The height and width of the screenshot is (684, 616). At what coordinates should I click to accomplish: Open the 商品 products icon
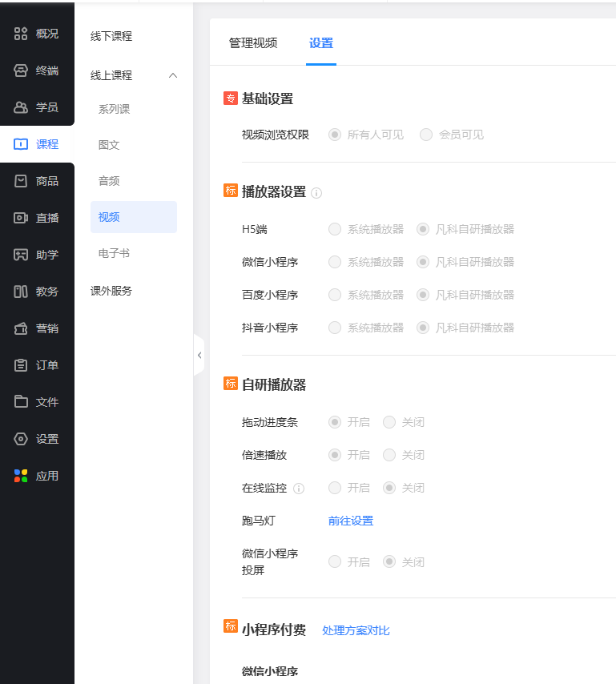pos(21,181)
